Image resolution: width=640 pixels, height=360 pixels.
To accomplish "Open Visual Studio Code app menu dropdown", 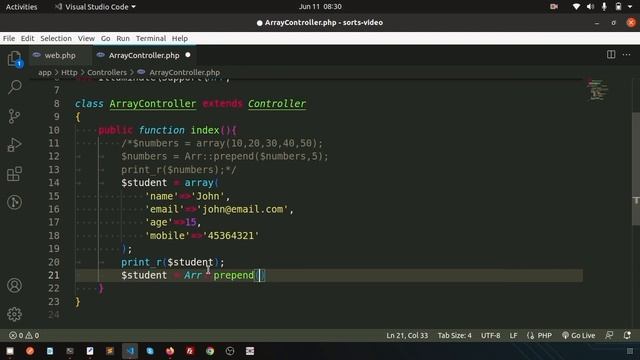I will tap(96, 7).
